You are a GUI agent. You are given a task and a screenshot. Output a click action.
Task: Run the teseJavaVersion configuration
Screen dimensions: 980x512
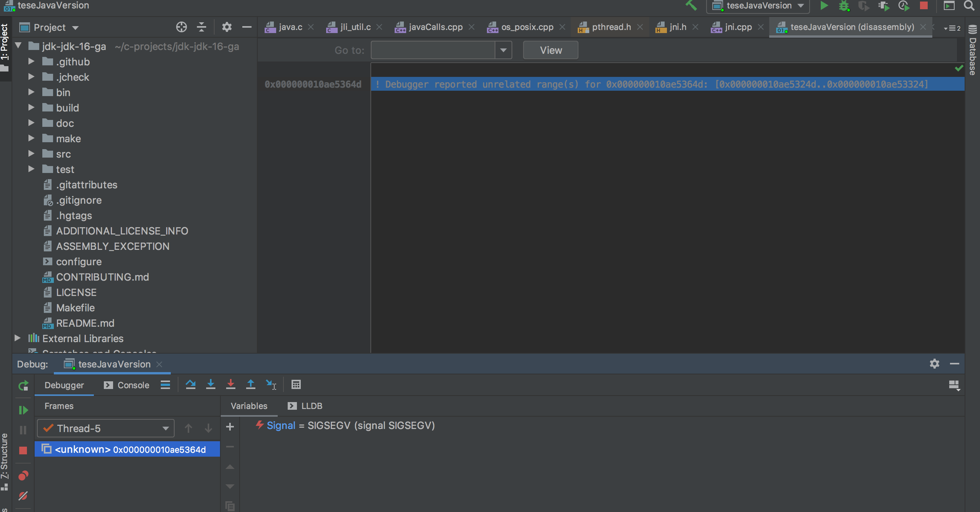click(x=824, y=6)
